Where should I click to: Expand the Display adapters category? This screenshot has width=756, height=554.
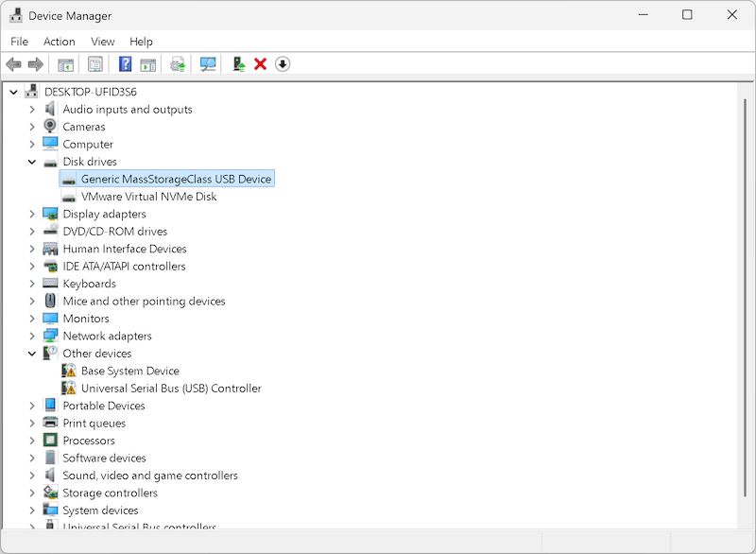(33, 214)
